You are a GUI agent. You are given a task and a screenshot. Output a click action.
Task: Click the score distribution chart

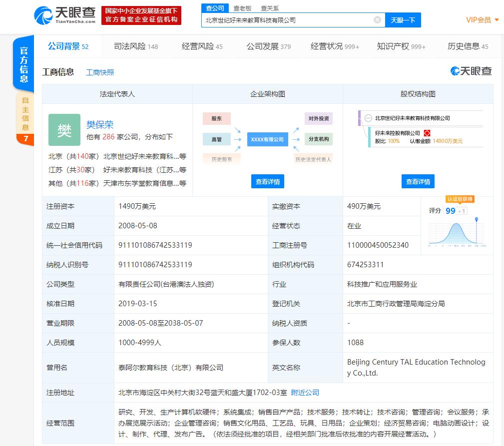(457, 232)
